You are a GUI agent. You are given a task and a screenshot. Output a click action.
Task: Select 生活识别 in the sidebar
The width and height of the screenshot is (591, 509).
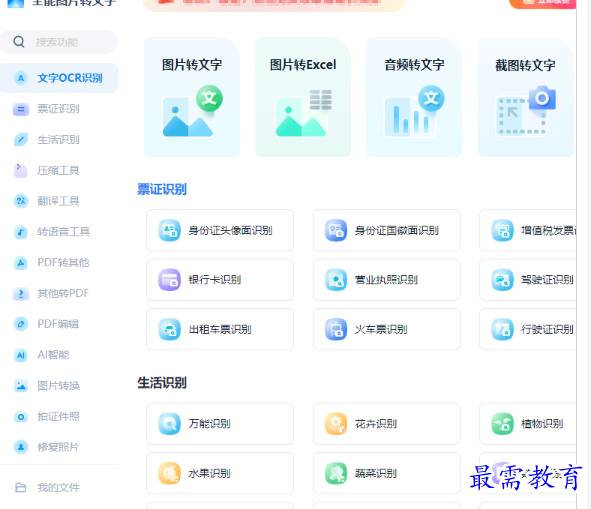point(59,140)
